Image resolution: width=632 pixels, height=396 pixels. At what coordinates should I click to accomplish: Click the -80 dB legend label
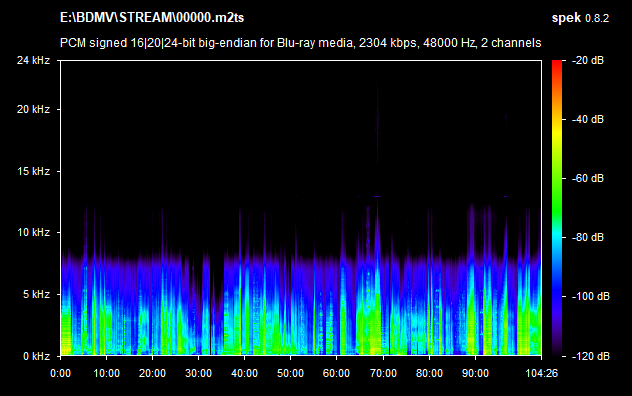(x=588, y=237)
